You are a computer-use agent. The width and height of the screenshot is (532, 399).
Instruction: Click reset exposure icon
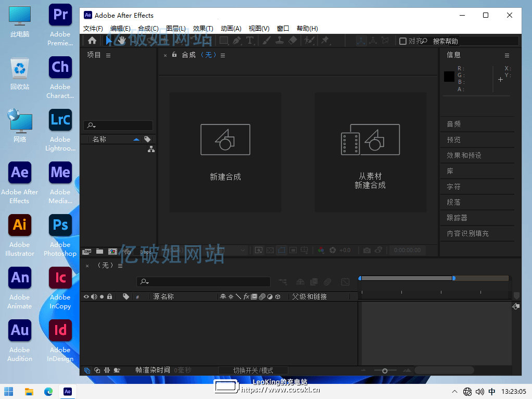[333, 250]
